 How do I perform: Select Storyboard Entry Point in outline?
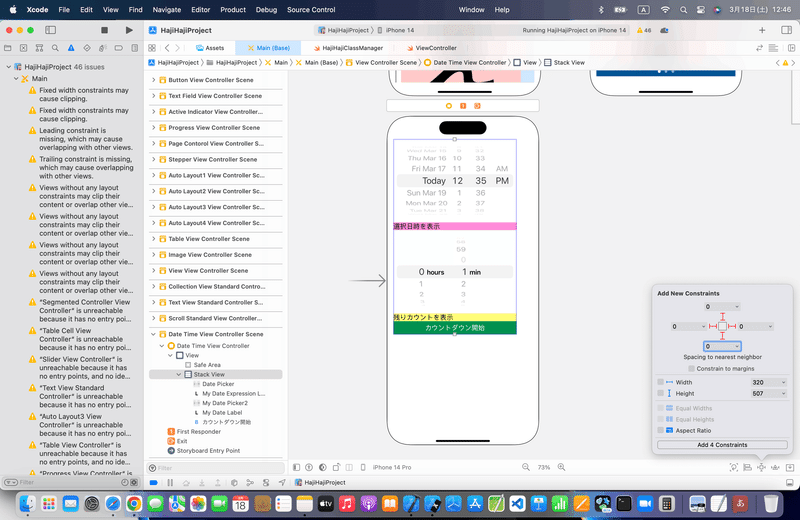click(x=208, y=451)
